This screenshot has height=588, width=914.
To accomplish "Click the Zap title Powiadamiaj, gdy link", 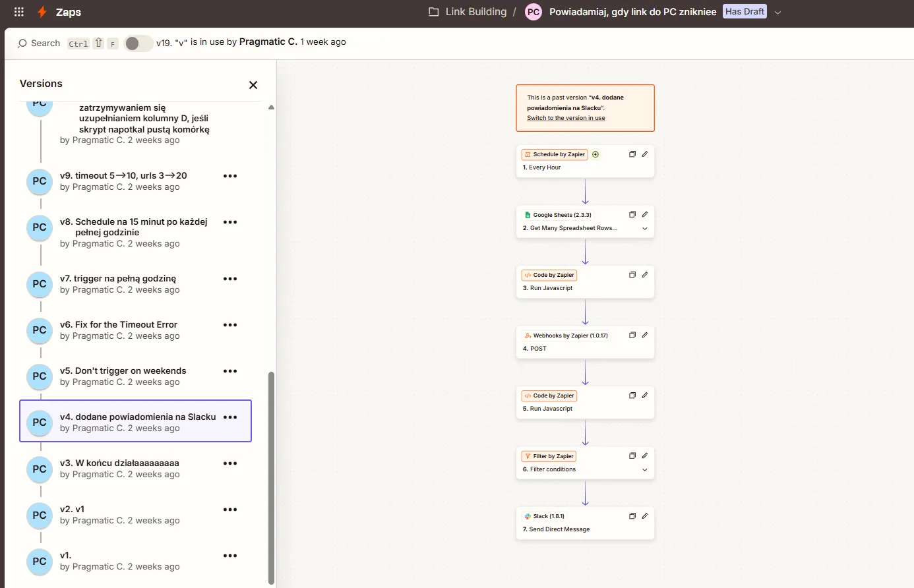I will coord(632,12).
